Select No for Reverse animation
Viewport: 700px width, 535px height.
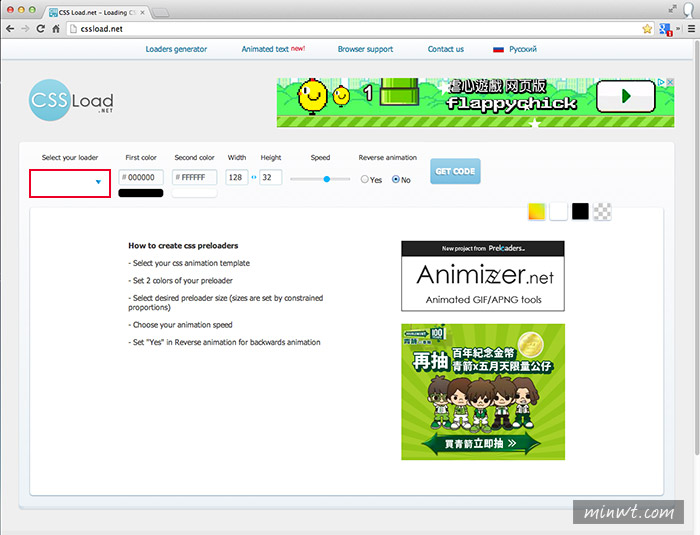(396, 180)
